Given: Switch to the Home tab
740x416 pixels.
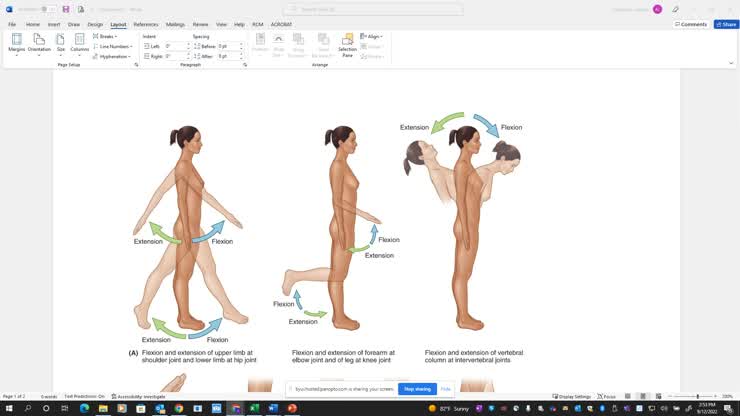Looking at the screenshot, I should (33, 24).
